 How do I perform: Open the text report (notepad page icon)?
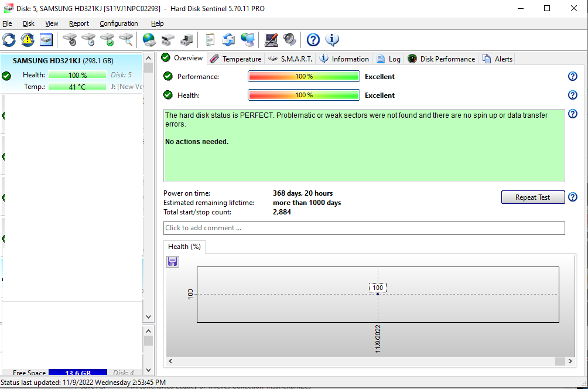210,40
